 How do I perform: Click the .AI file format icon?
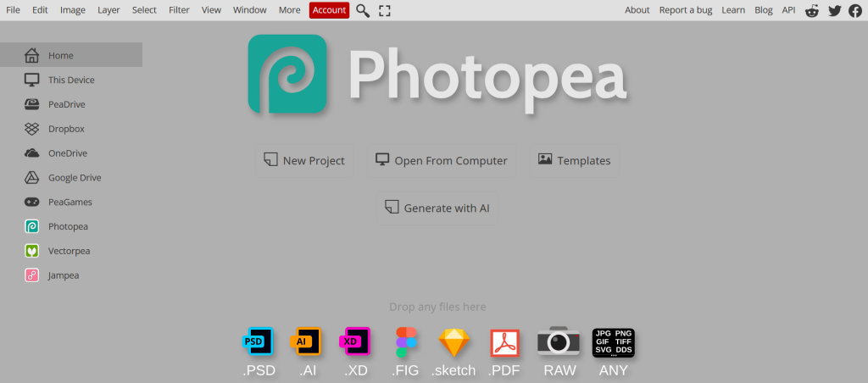point(306,341)
